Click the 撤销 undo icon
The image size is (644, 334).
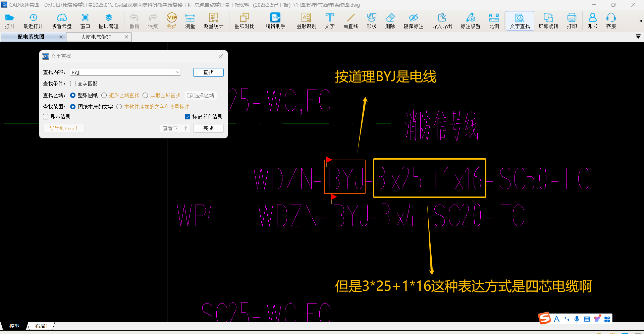click(135, 21)
